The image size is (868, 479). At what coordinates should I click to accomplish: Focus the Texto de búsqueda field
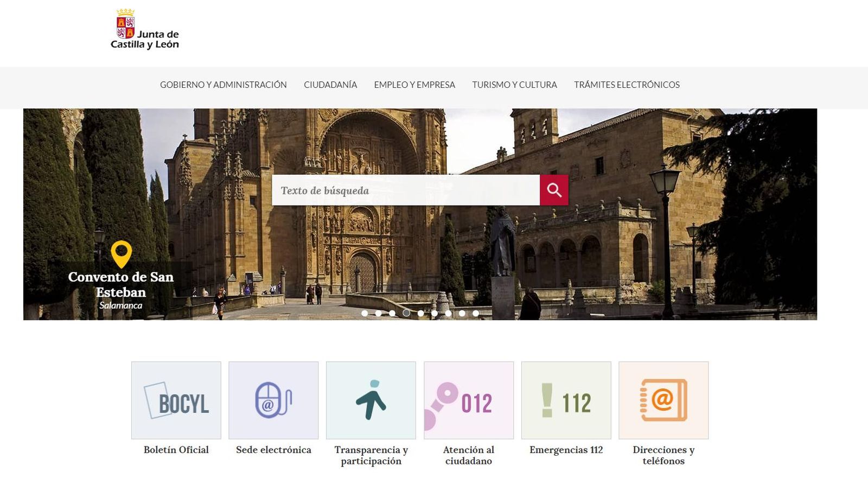(x=406, y=190)
